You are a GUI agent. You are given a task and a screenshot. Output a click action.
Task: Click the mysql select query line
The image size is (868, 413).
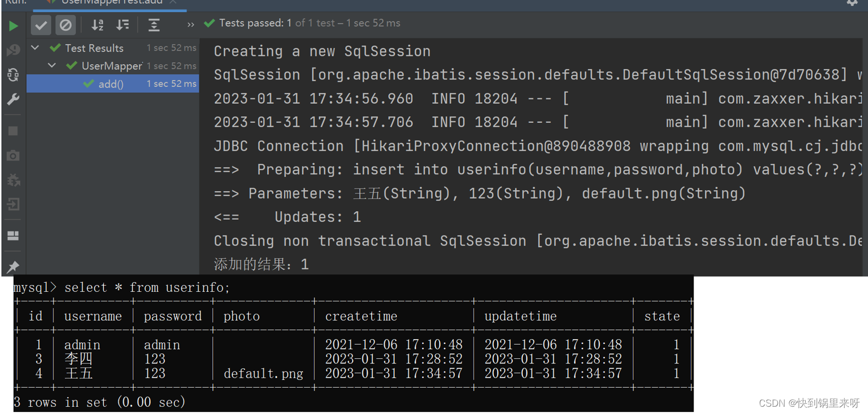coord(122,288)
